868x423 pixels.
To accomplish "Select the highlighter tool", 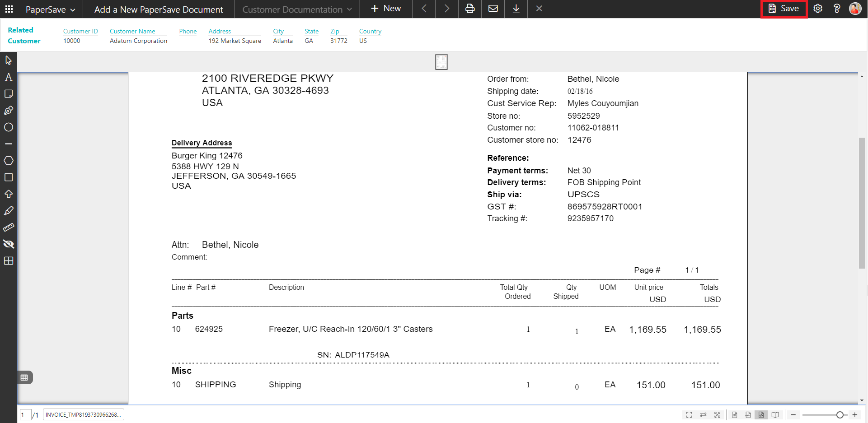I will point(9,211).
